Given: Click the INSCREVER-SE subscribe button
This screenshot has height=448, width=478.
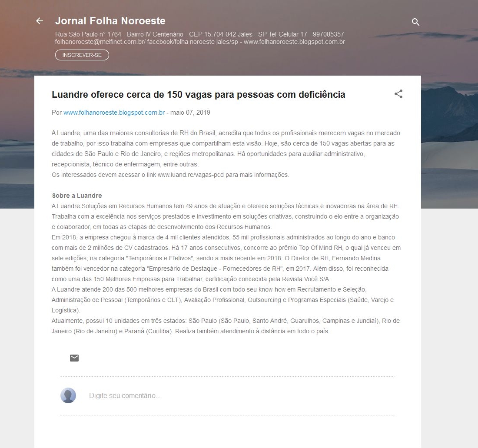Looking at the screenshot, I should [82, 55].
